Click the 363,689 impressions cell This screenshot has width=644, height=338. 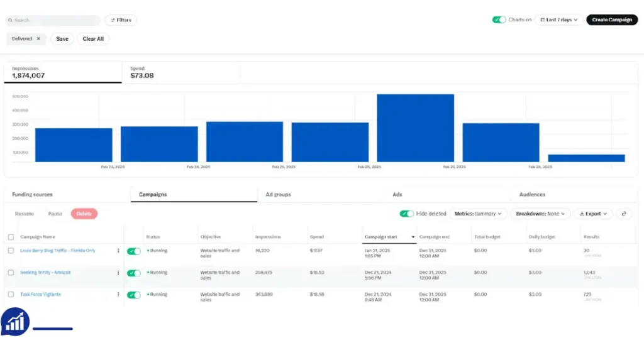click(x=264, y=295)
